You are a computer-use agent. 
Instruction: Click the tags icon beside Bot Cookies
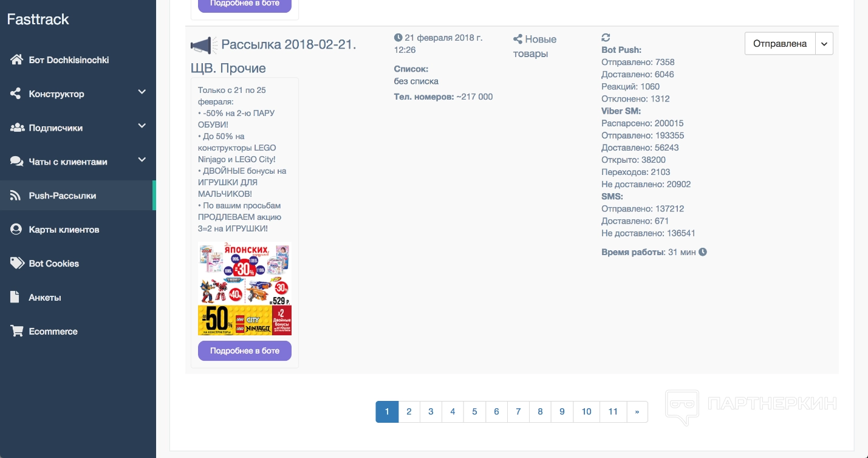pyautogui.click(x=17, y=264)
